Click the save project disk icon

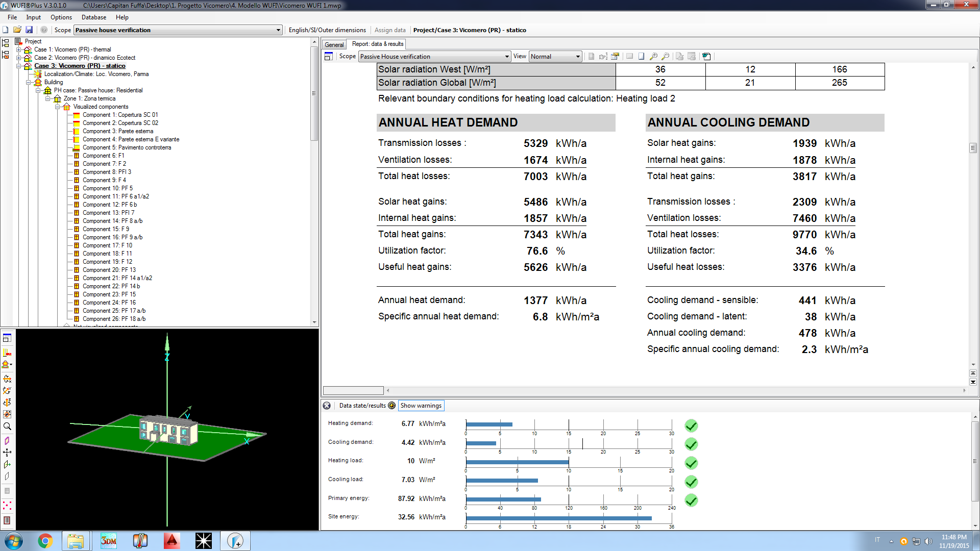[29, 30]
